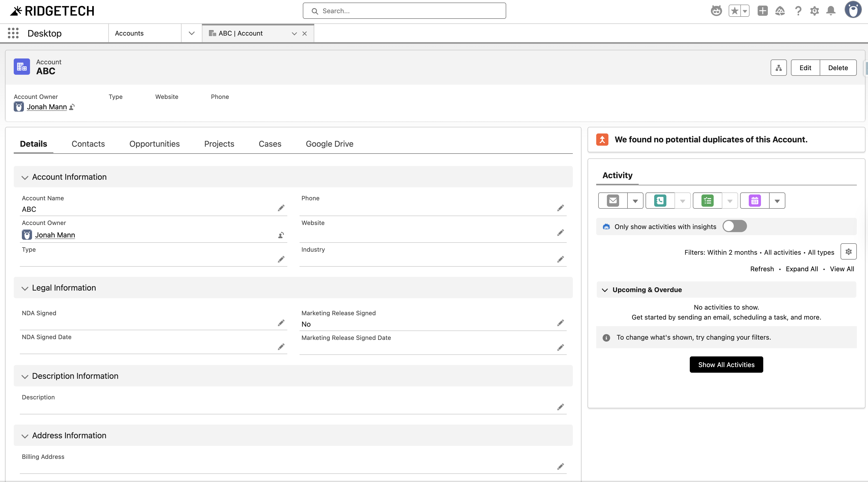Click the Expand All link
This screenshot has width=868, height=482.
(x=802, y=269)
